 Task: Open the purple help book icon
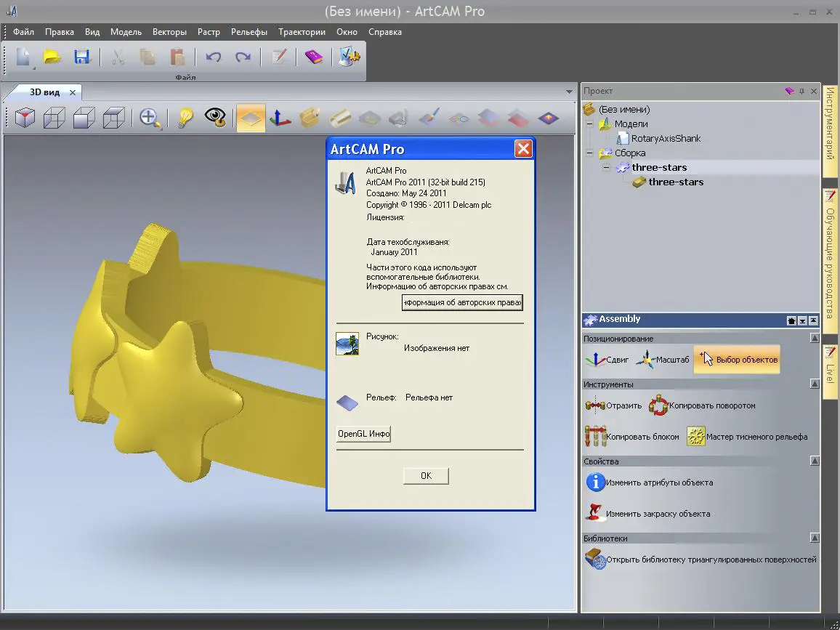[x=313, y=56]
